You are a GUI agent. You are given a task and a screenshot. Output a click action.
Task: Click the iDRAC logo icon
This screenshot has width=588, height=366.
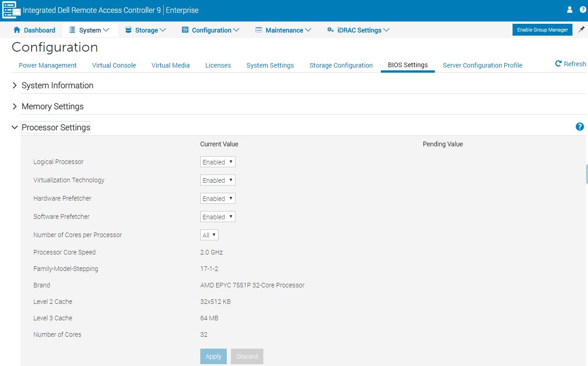tap(11, 10)
